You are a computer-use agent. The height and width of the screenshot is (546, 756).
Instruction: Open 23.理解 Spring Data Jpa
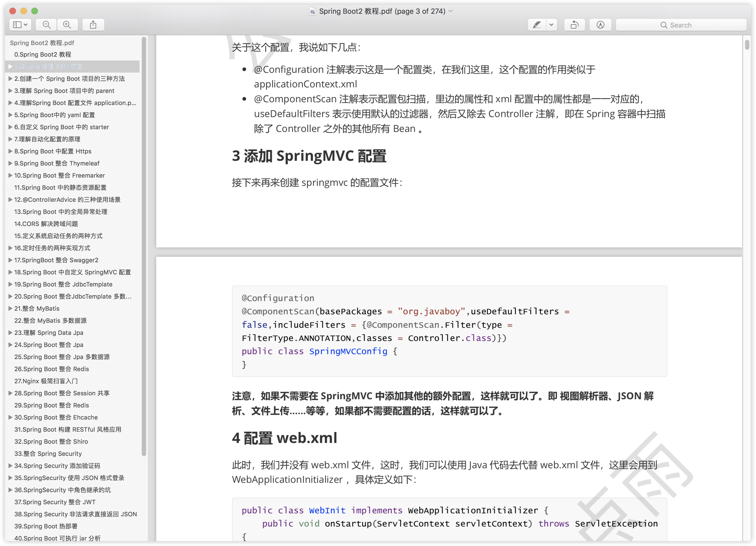tap(49, 333)
